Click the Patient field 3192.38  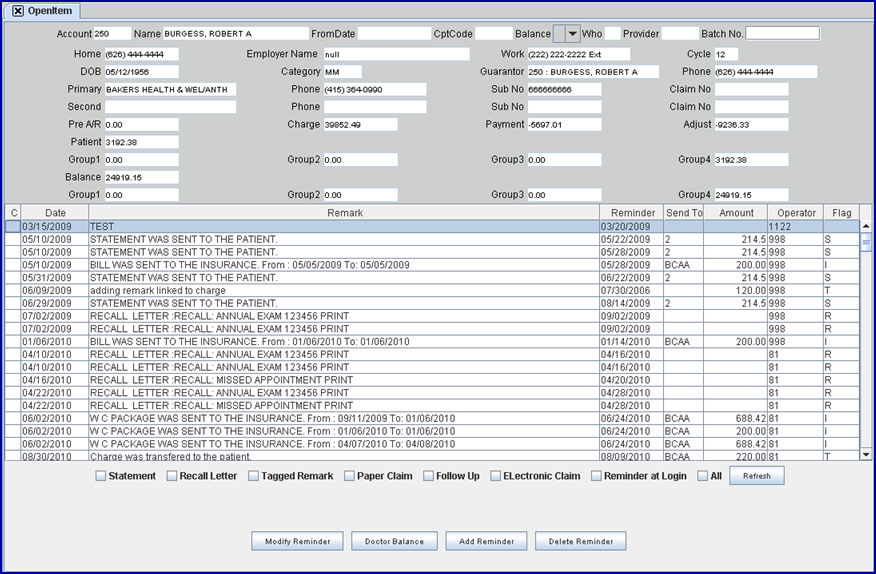tap(141, 142)
